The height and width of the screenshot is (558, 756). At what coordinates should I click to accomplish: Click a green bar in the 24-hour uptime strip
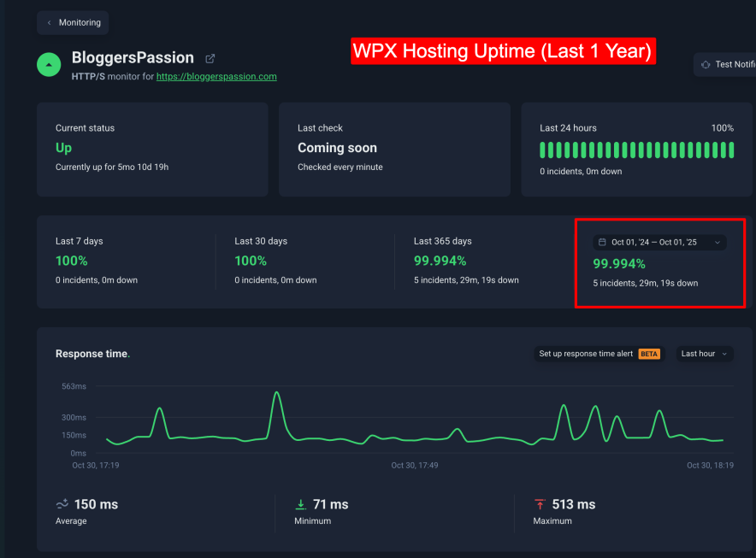click(599, 150)
